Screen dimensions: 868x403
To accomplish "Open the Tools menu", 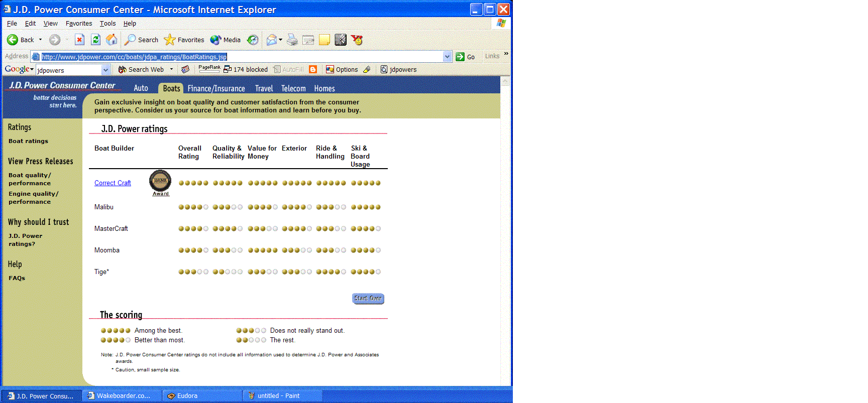I will pos(107,23).
